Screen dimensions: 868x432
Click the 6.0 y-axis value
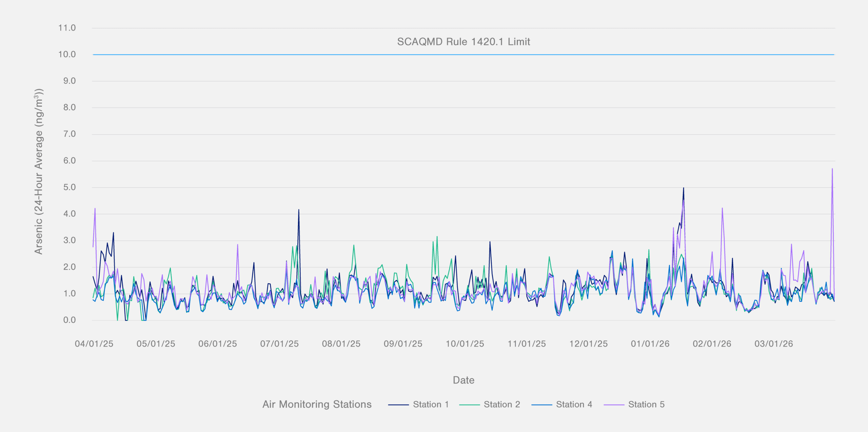coord(69,161)
